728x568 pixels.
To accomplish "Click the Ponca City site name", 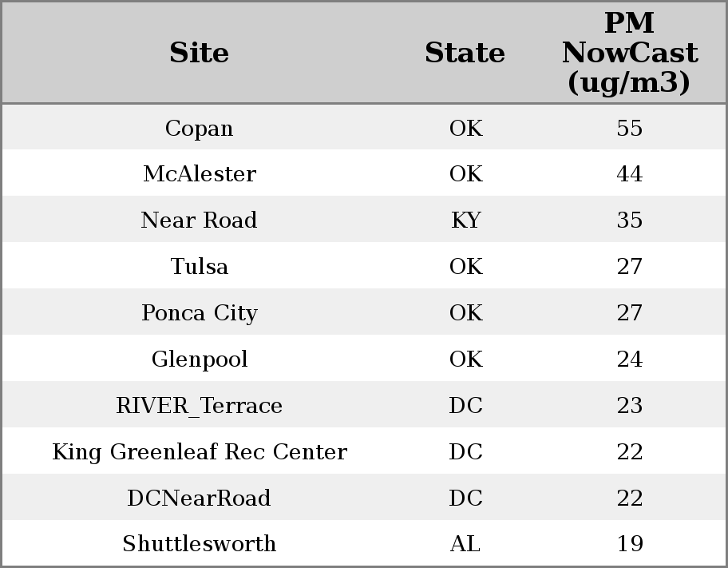I will [x=199, y=313].
